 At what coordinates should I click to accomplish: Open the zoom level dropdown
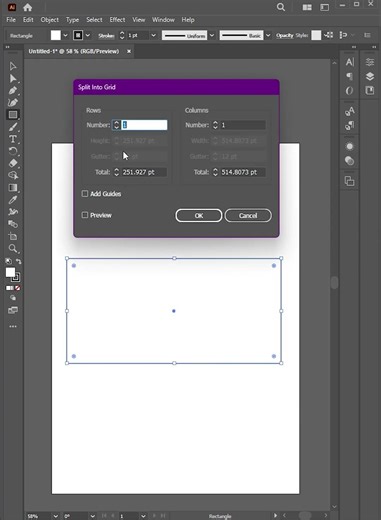(56, 516)
